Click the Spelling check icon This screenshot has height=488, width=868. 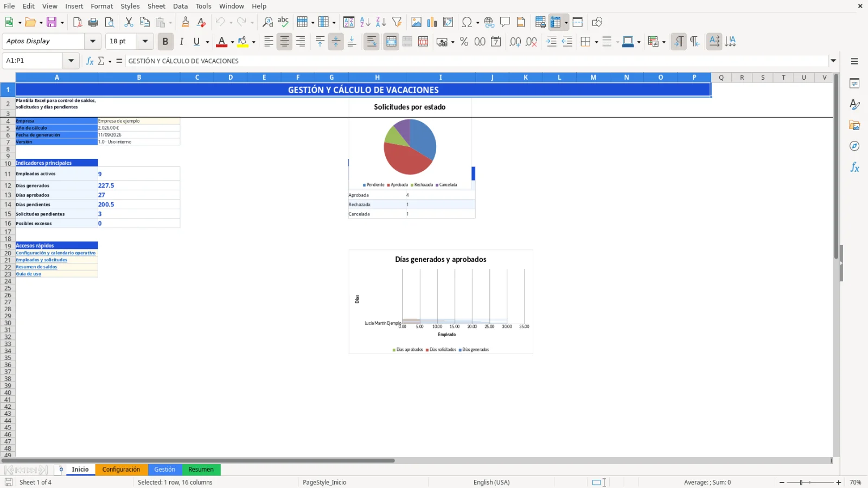coord(283,22)
